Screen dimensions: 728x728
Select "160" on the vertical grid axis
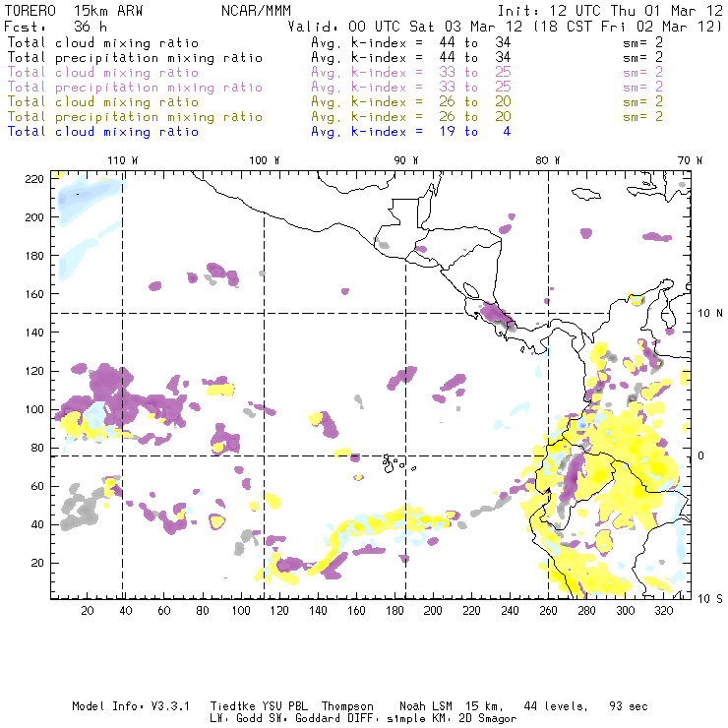click(x=34, y=294)
